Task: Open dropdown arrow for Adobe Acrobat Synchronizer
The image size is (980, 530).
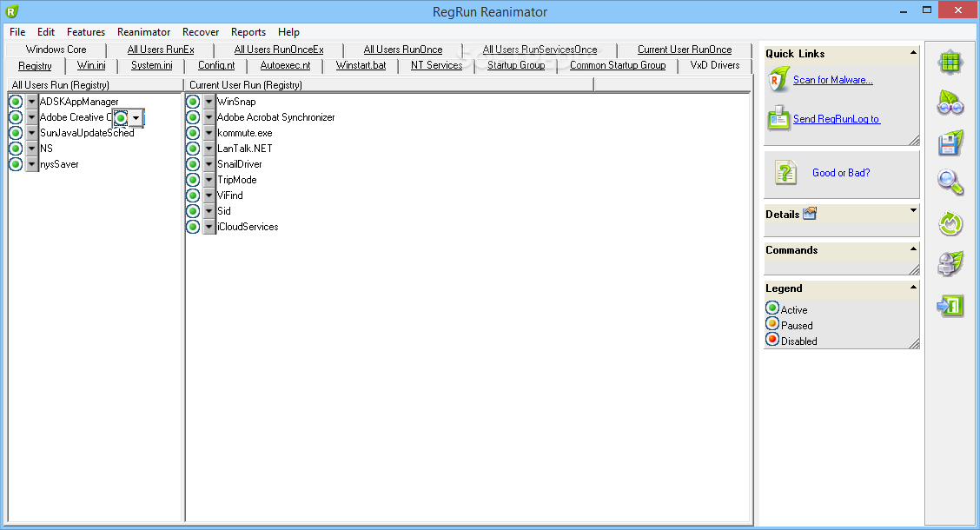Action: (x=209, y=117)
